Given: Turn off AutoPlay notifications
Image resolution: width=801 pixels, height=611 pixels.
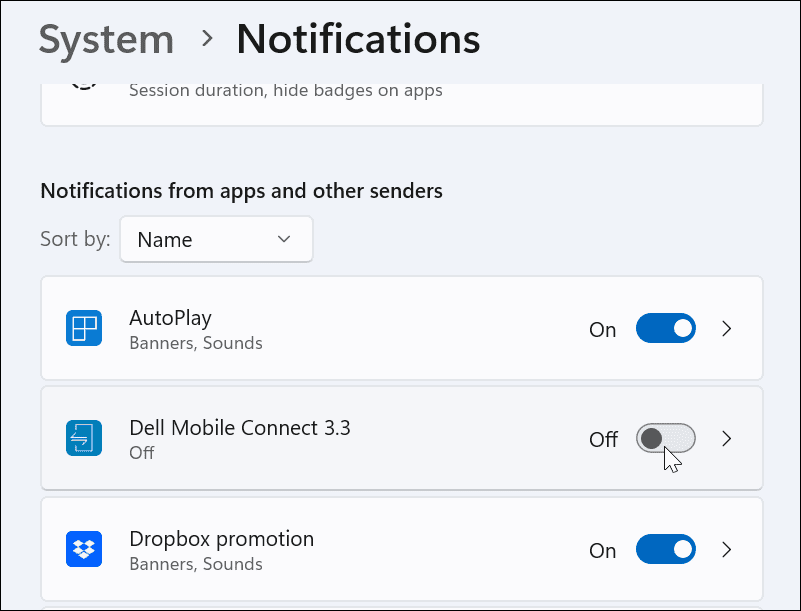Looking at the screenshot, I should [x=666, y=328].
